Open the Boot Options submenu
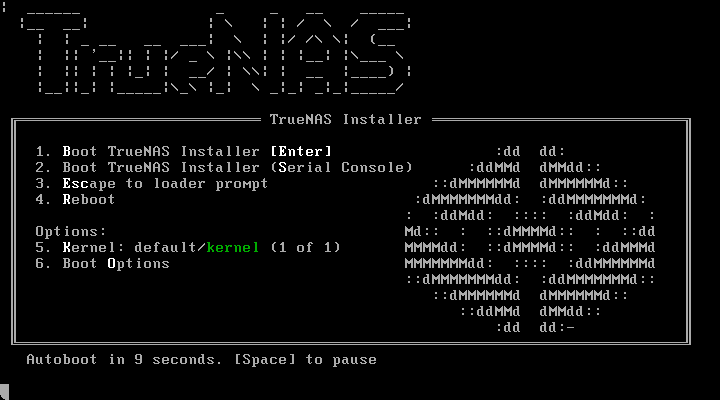The height and width of the screenshot is (400, 720). tap(102, 264)
